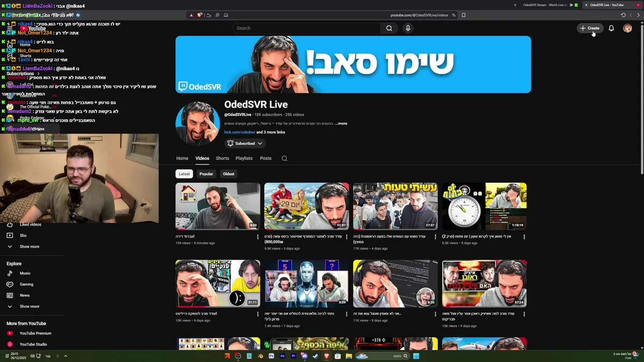Screen dimensions: 644x362
Task: Open the account avatar menu
Action: (627, 28)
